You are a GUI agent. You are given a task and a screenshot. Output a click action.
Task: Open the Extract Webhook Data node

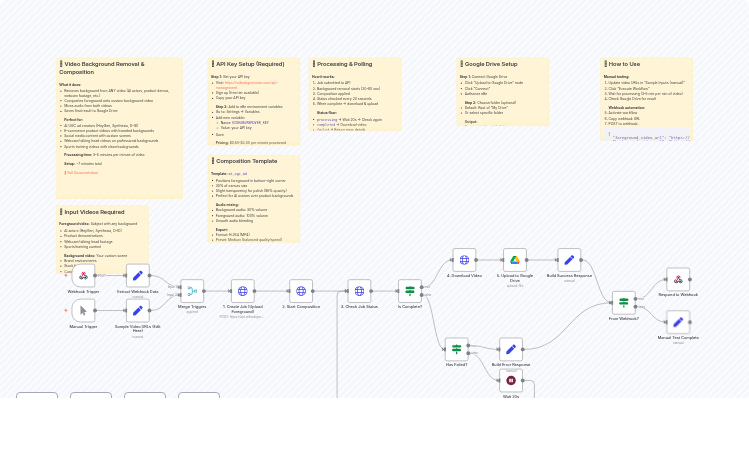pos(138,276)
